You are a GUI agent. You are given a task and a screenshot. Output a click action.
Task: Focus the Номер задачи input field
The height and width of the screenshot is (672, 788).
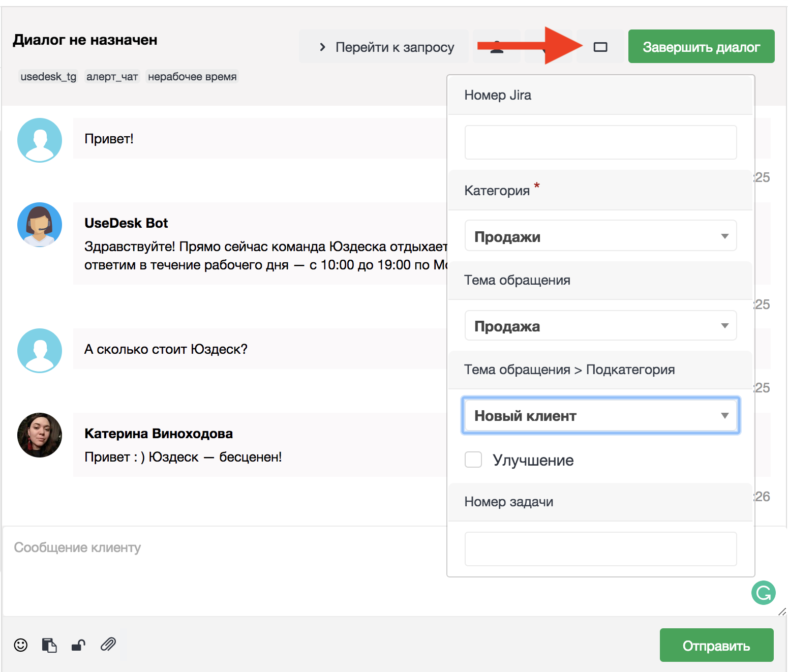(600, 549)
